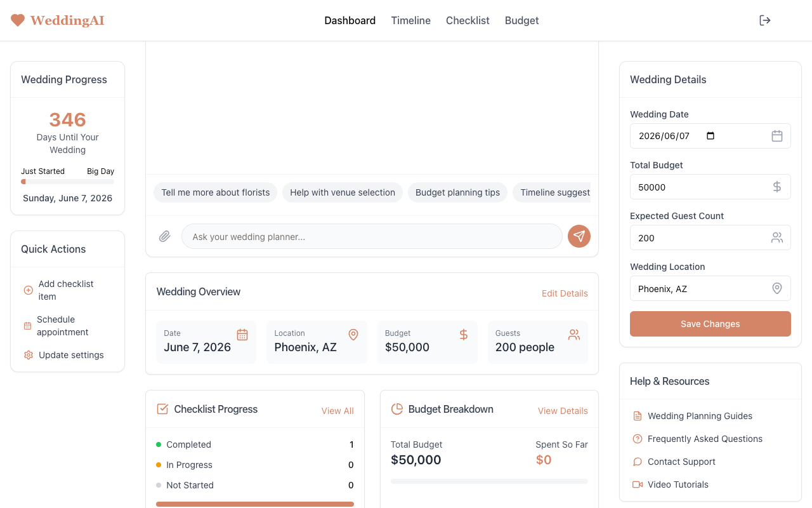This screenshot has height=508, width=812.
Task: Click the video camera icon beside Video Tutorials
Action: pos(637,485)
